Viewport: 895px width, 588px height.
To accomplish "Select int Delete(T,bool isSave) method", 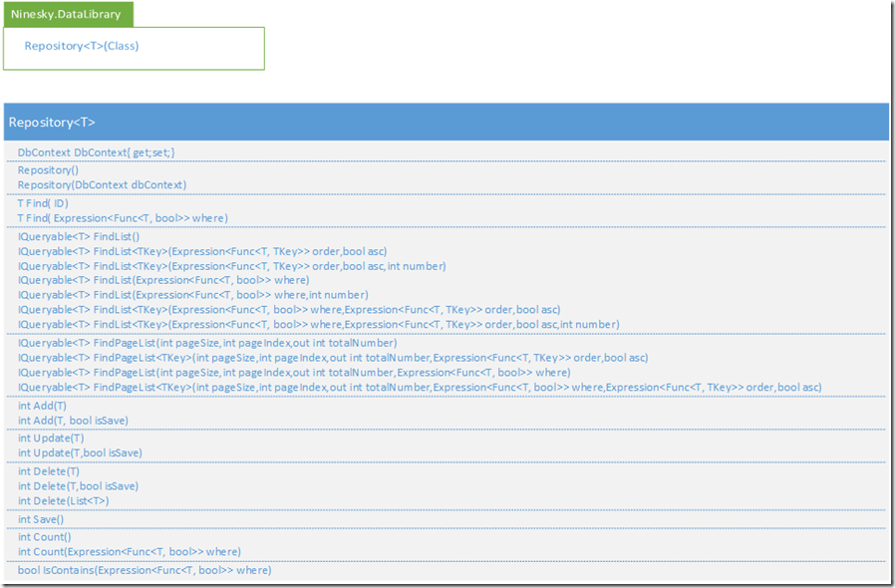I will [x=78, y=485].
